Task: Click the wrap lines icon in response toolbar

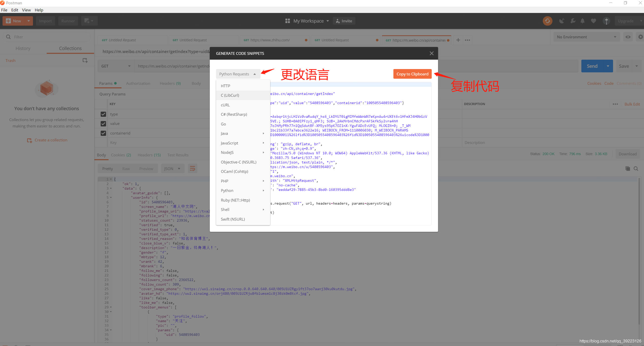Action: [x=193, y=169]
